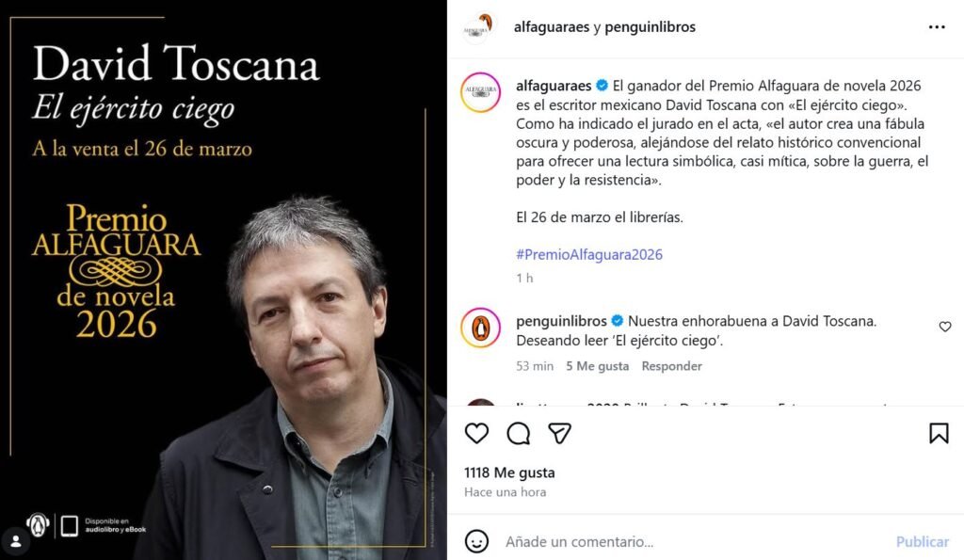Click Responder under penguinlibros comment

click(671, 366)
